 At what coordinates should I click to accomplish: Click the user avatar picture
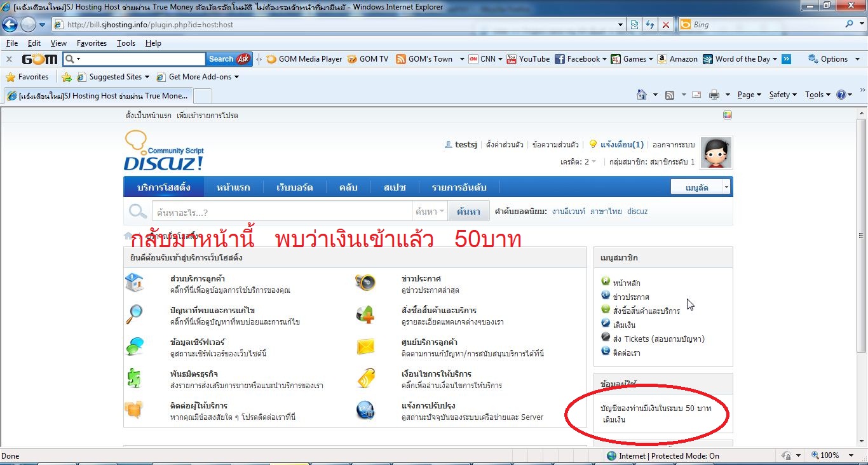click(716, 152)
